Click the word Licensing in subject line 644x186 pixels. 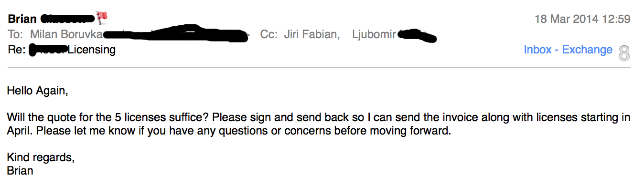pyautogui.click(x=91, y=50)
